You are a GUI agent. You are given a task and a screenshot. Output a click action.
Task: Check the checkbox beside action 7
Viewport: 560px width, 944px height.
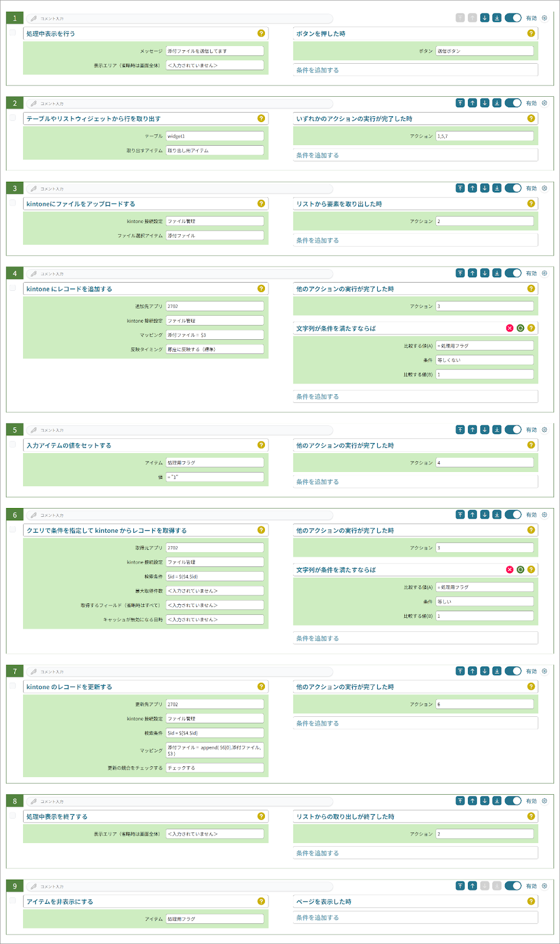pos(13,686)
